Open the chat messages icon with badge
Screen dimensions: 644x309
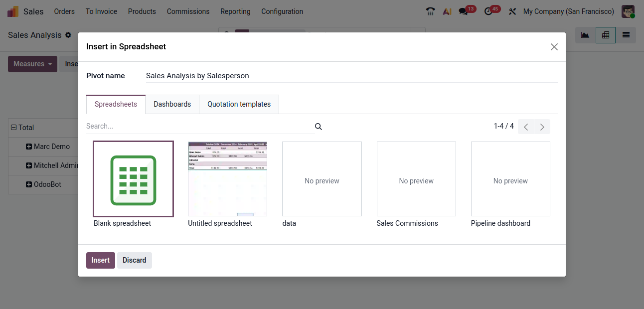pyautogui.click(x=464, y=11)
